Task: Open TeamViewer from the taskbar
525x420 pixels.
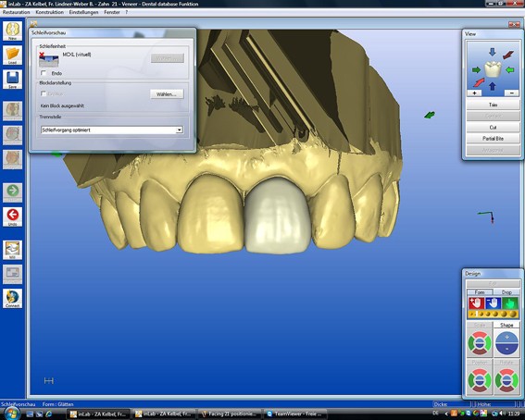Action: click(x=295, y=414)
